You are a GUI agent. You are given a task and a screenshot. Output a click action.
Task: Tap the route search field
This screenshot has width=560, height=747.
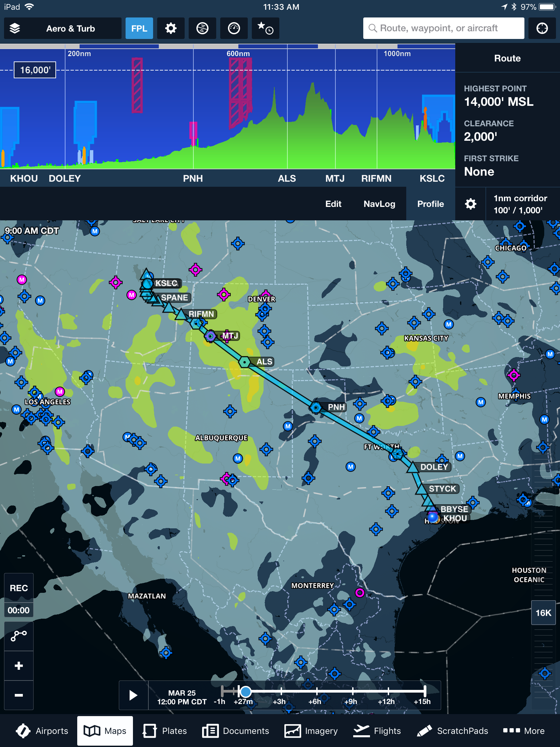coord(443,28)
